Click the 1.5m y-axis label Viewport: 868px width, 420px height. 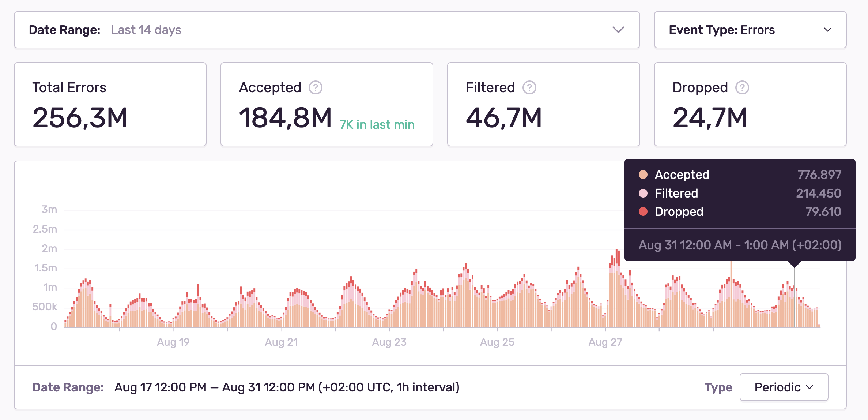click(46, 268)
